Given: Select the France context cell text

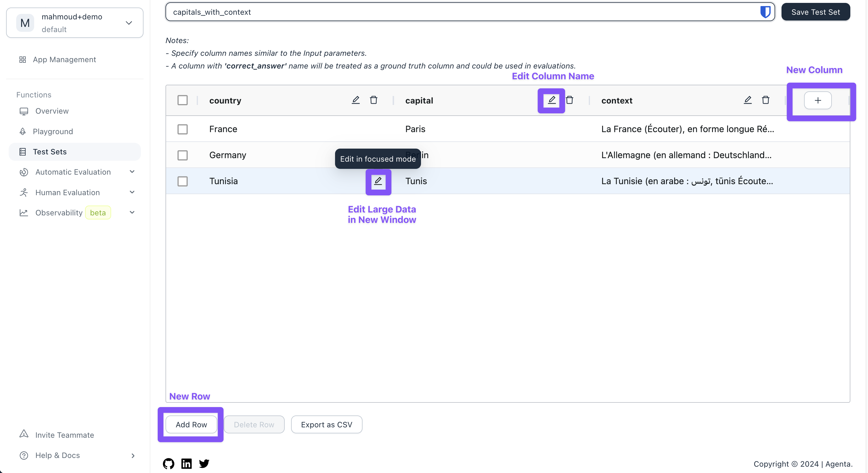Looking at the screenshot, I should tap(687, 129).
